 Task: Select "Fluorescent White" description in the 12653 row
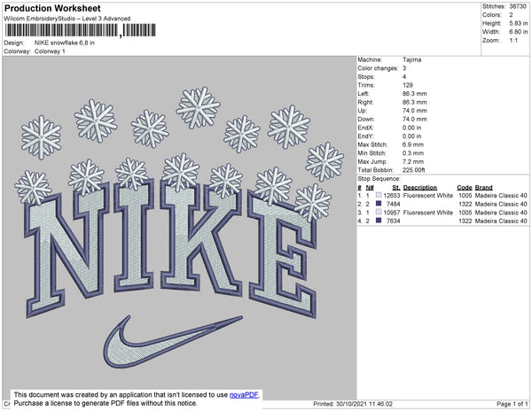point(428,196)
